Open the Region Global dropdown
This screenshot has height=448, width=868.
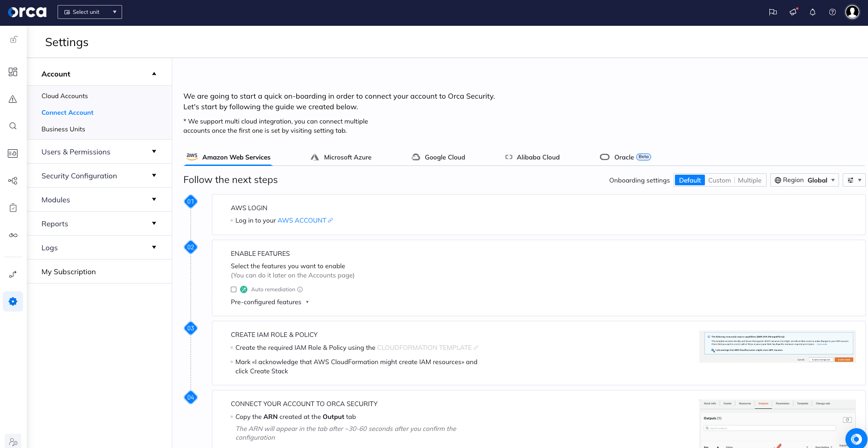click(x=804, y=180)
